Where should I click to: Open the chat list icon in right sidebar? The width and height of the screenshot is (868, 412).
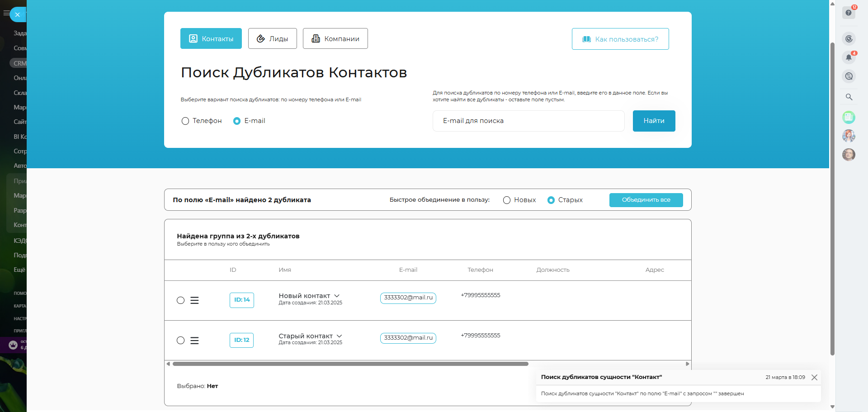point(849,76)
